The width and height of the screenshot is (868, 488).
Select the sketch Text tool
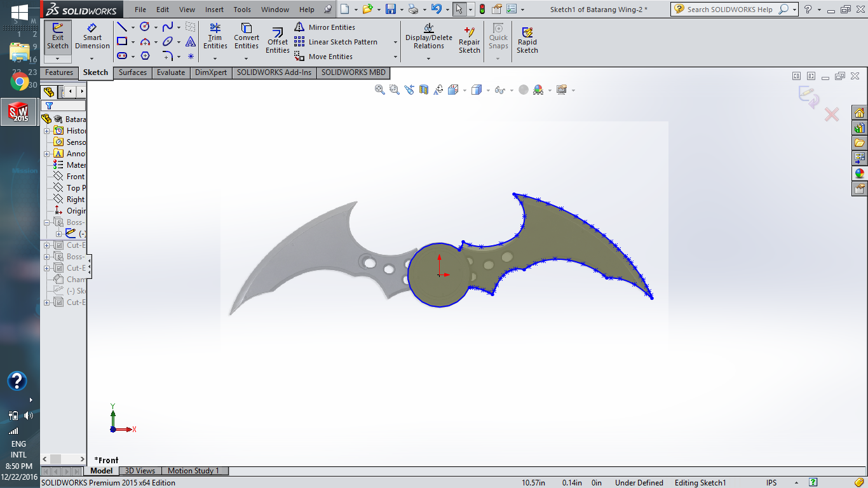[x=191, y=41]
